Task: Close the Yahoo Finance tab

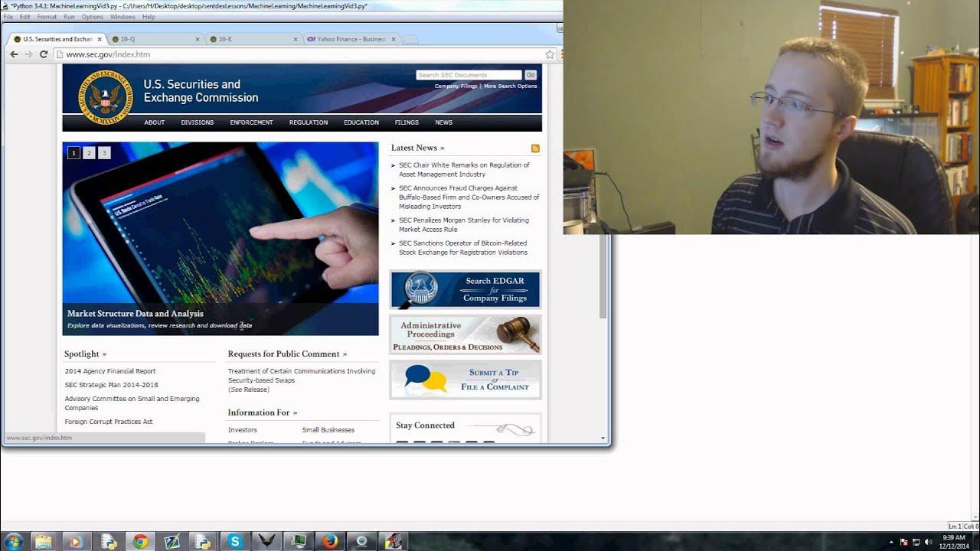Action: click(394, 39)
